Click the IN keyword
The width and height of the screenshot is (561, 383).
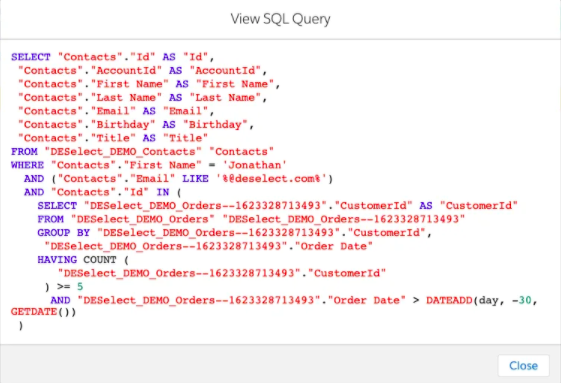pos(163,192)
